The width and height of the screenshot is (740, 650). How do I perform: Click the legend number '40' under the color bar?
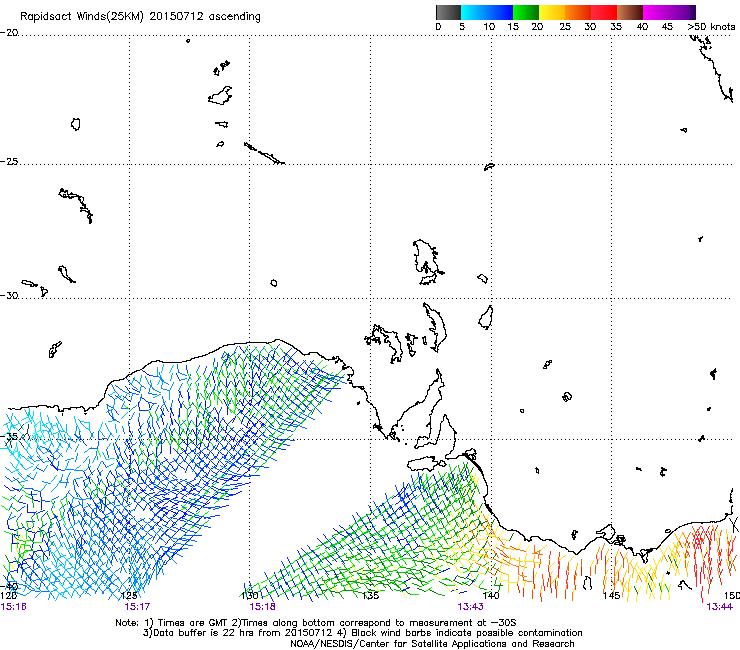(642, 27)
